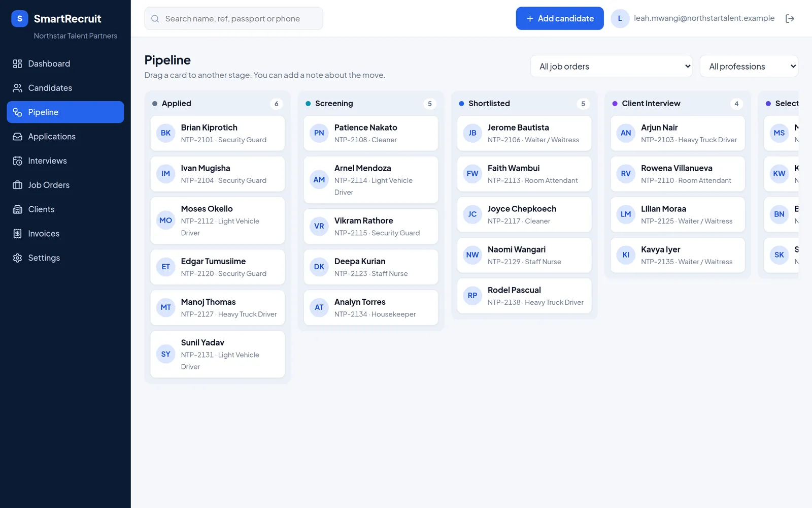Open the Arnel Mendoza card
Screen dimensions: 812x508
point(371,180)
